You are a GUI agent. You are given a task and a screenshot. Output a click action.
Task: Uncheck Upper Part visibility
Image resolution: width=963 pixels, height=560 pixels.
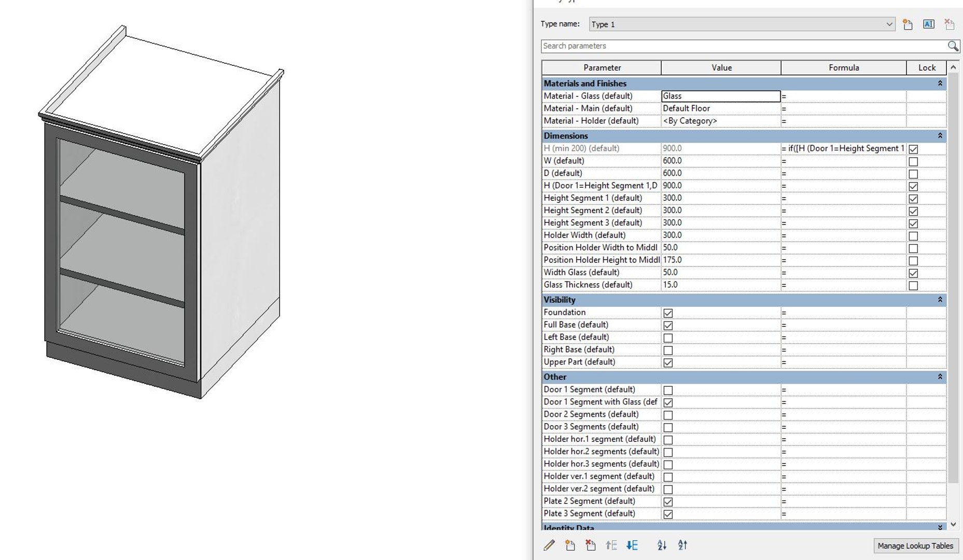click(x=668, y=362)
